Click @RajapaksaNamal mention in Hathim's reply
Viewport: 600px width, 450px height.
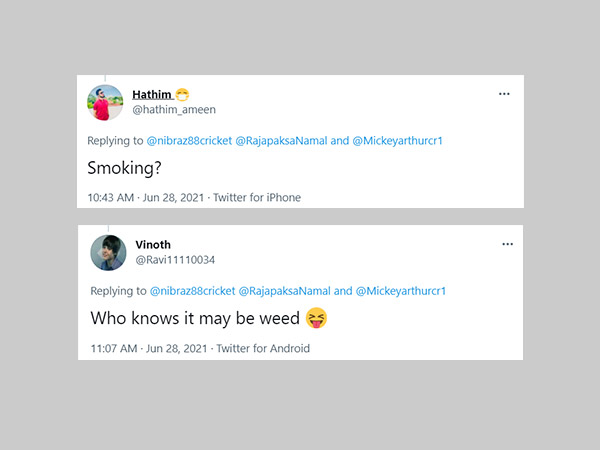click(284, 141)
